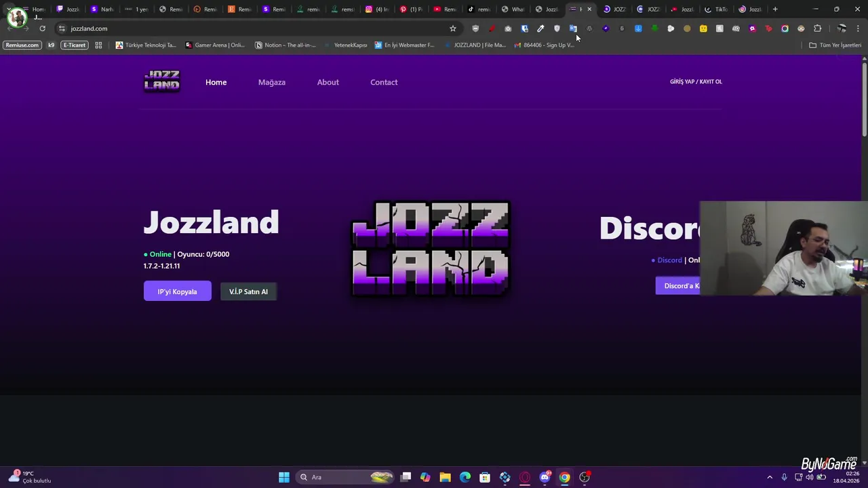
Task: Open Opera browser from the taskbar
Action: (525, 477)
